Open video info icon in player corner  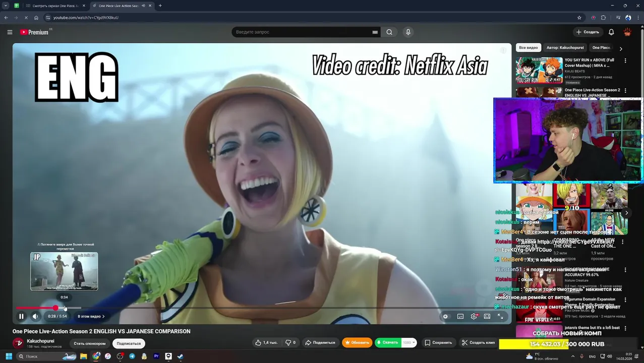click(503, 50)
